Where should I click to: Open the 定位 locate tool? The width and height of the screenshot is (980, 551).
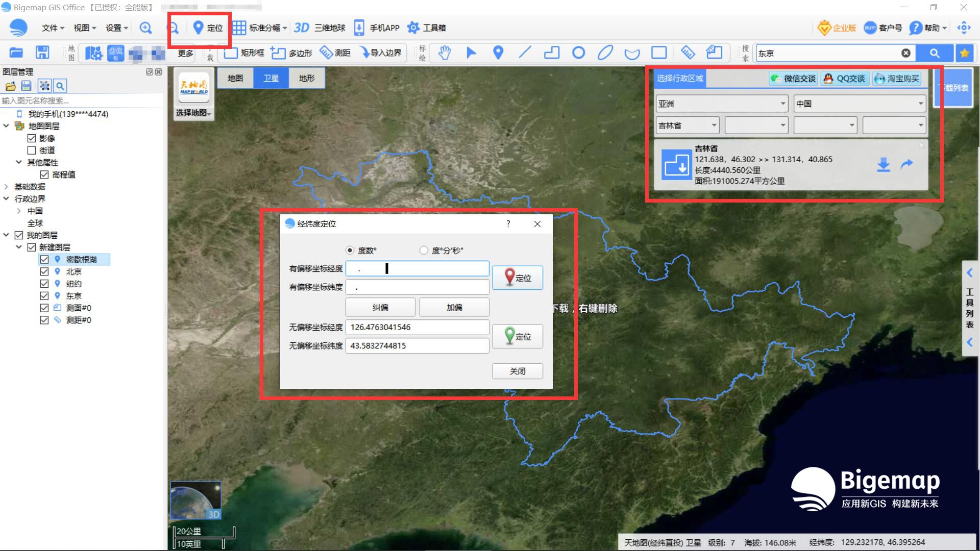[x=208, y=28]
